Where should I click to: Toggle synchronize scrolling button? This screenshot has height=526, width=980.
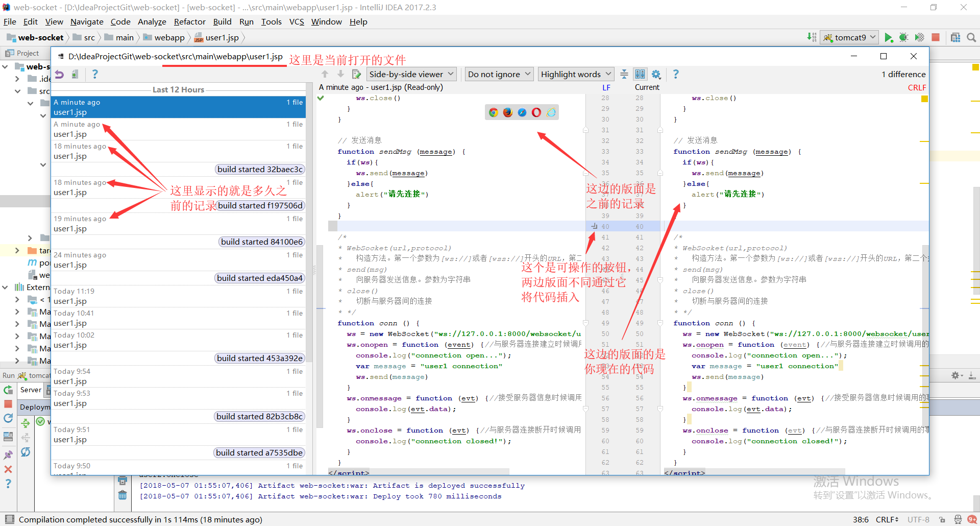point(640,75)
